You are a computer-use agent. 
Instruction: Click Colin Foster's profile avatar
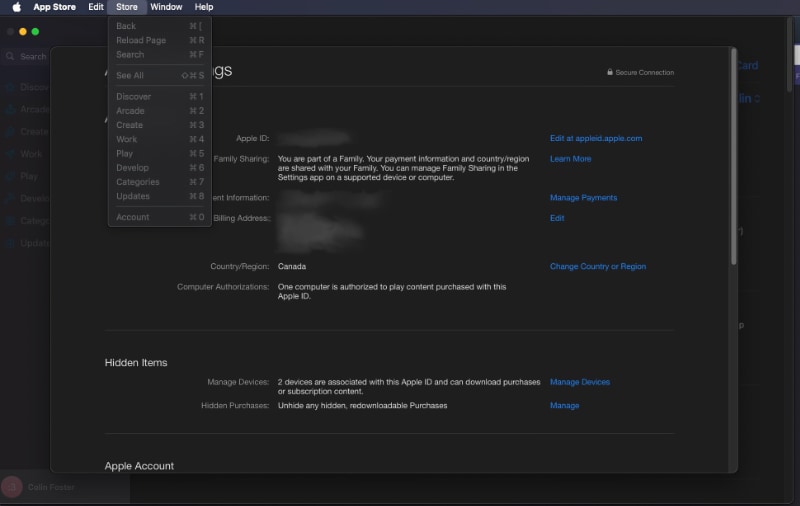[x=12, y=487]
